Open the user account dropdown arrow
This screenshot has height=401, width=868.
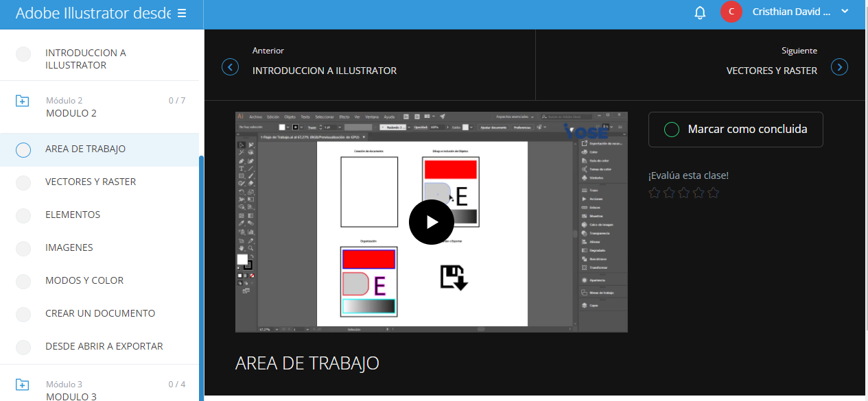pyautogui.click(x=845, y=11)
